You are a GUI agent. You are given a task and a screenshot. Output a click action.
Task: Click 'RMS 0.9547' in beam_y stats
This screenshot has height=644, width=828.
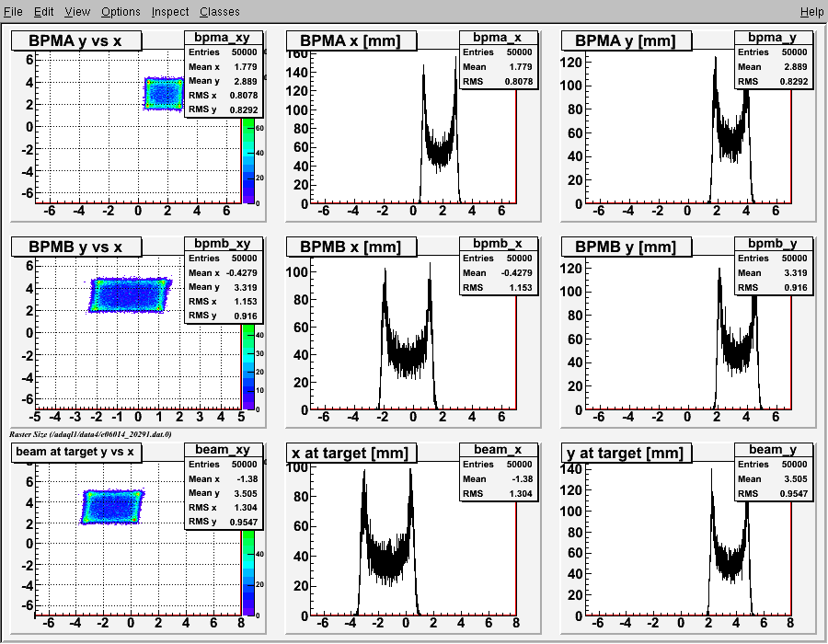(x=774, y=493)
